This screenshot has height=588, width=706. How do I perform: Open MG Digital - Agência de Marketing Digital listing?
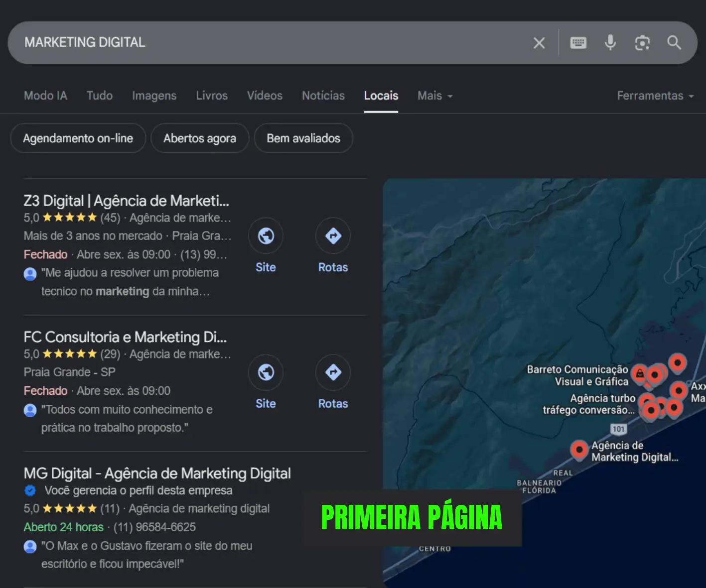(x=157, y=473)
